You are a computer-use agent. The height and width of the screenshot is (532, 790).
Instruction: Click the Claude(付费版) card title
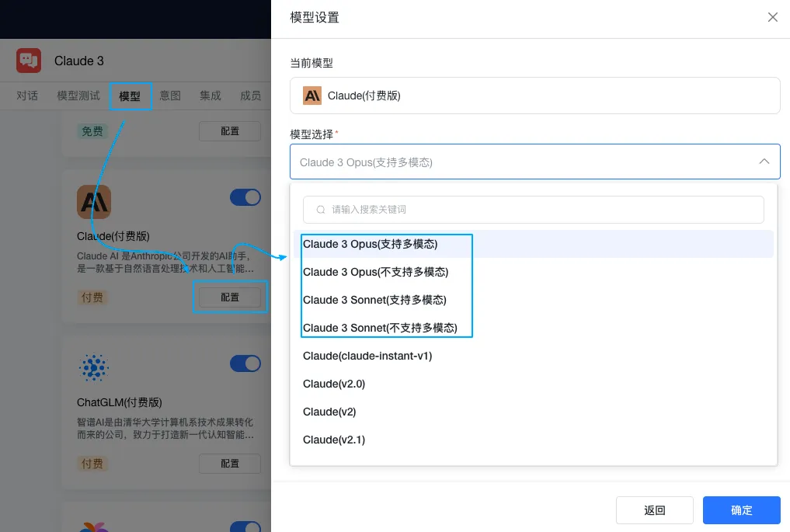click(x=113, y=236)
